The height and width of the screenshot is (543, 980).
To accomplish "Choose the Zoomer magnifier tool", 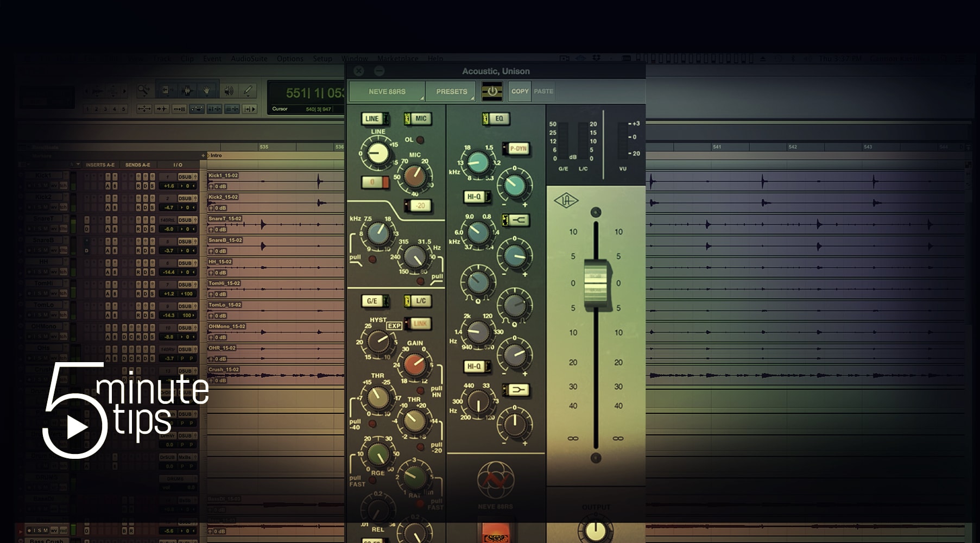I will tap(143, 91).
